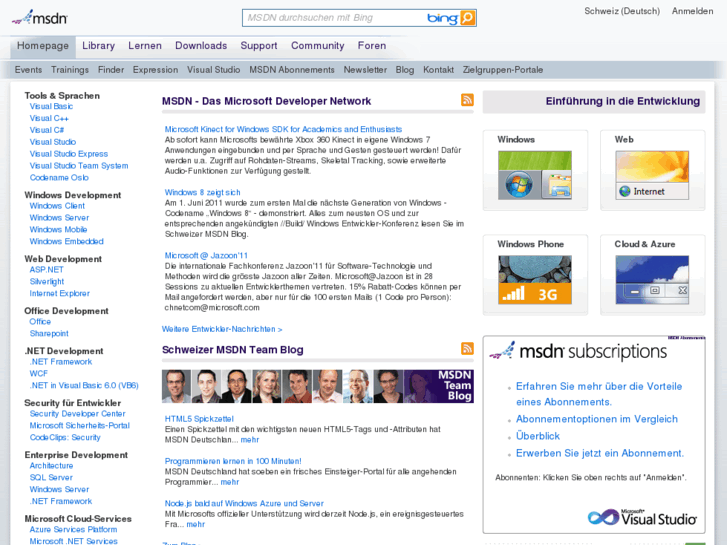Open the Internet Explorer link
Screen dimensions: 727x545
point(59,294)
